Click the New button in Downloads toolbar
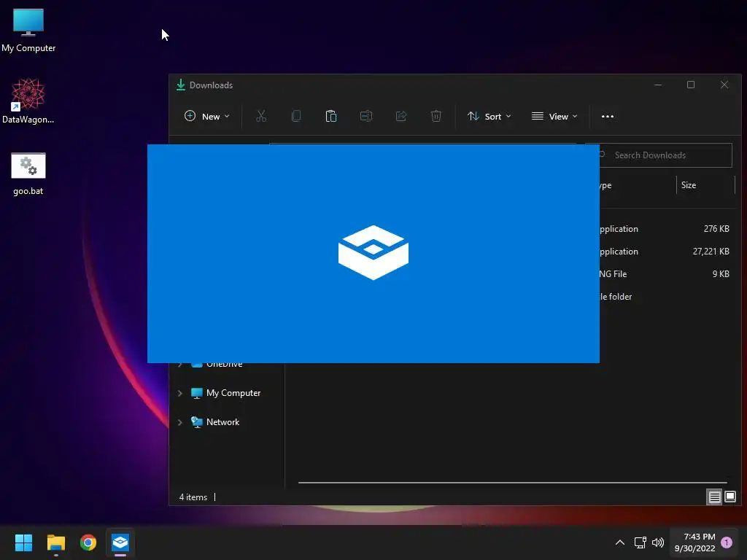 tap(206, 116)
